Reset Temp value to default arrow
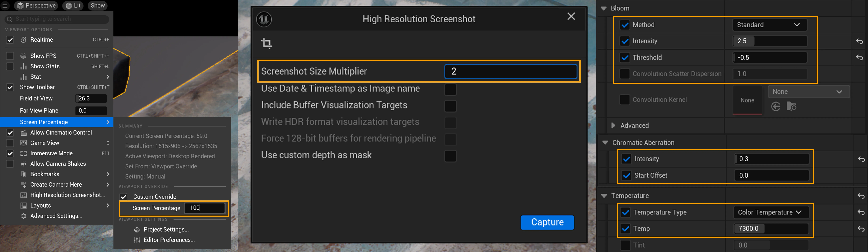 861,229
